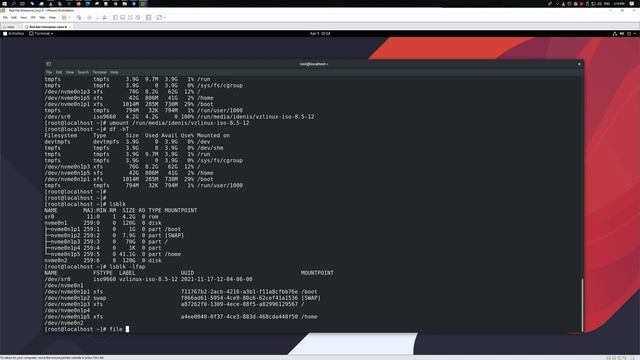The height and width of the screenshot is (360, 640).
Task: Open VMware VM menu
Action: (x=33, y=18)
